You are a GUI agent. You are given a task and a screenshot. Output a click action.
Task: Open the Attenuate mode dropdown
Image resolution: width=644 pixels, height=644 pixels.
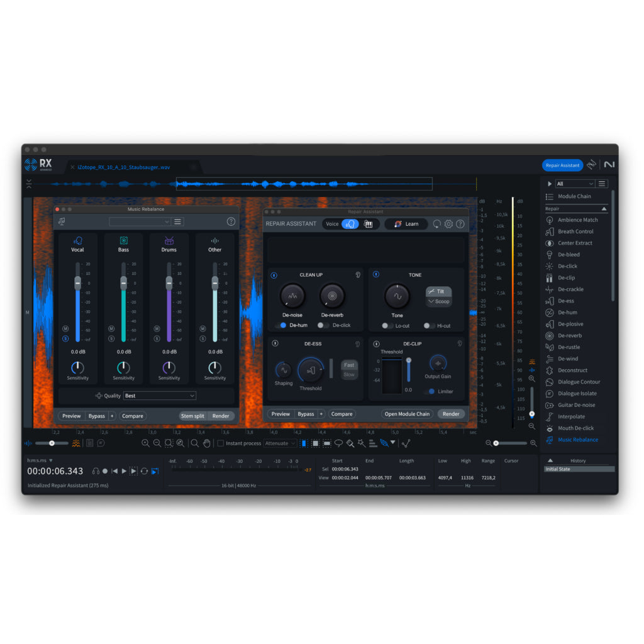pyautogui.click(x=279, y=443)
